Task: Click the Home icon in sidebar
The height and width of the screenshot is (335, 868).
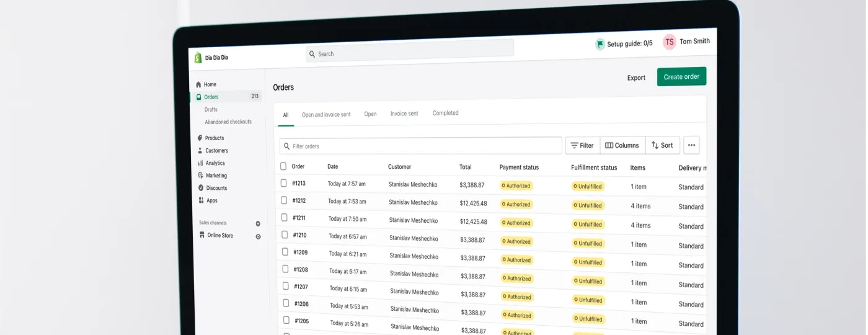Action: click(198, 84)
